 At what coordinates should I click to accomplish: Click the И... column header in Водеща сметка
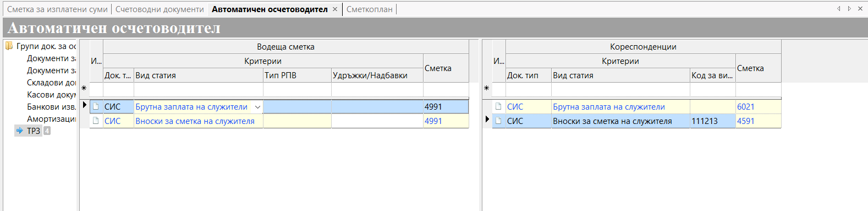click(96, 61)
